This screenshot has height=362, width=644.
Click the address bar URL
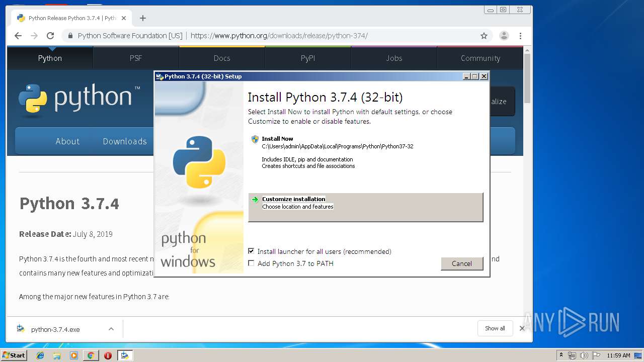[279, 36]
